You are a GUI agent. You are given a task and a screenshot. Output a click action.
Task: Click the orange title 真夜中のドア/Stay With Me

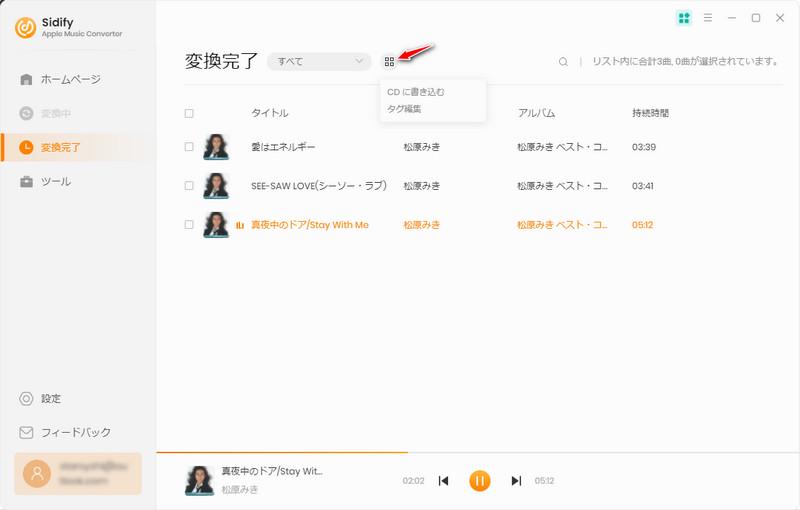(310, 225)
